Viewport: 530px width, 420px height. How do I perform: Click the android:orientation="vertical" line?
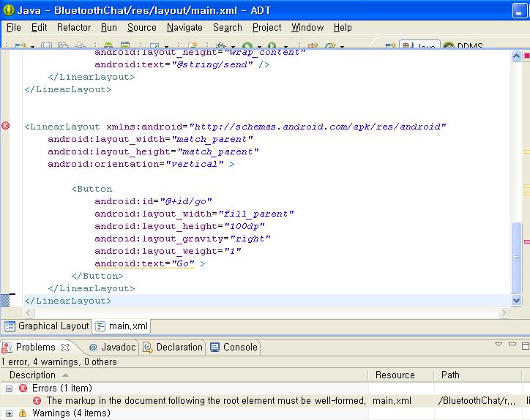click(x=141, y=164)
